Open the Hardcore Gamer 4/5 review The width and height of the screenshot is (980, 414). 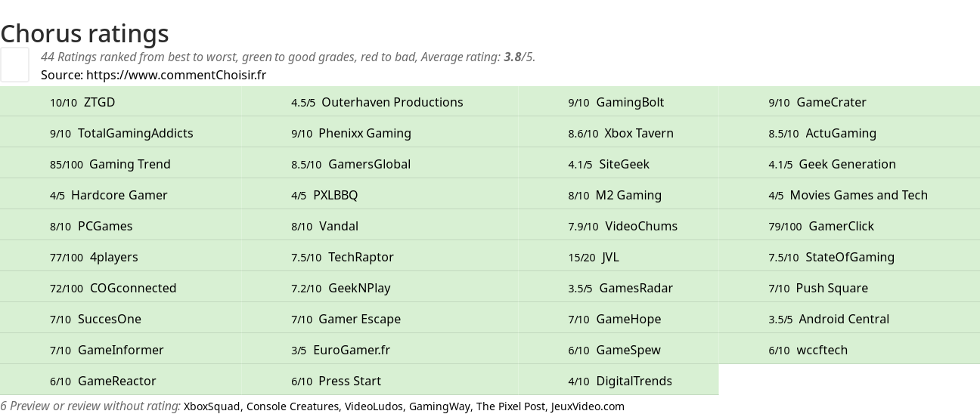pos(109,195)
